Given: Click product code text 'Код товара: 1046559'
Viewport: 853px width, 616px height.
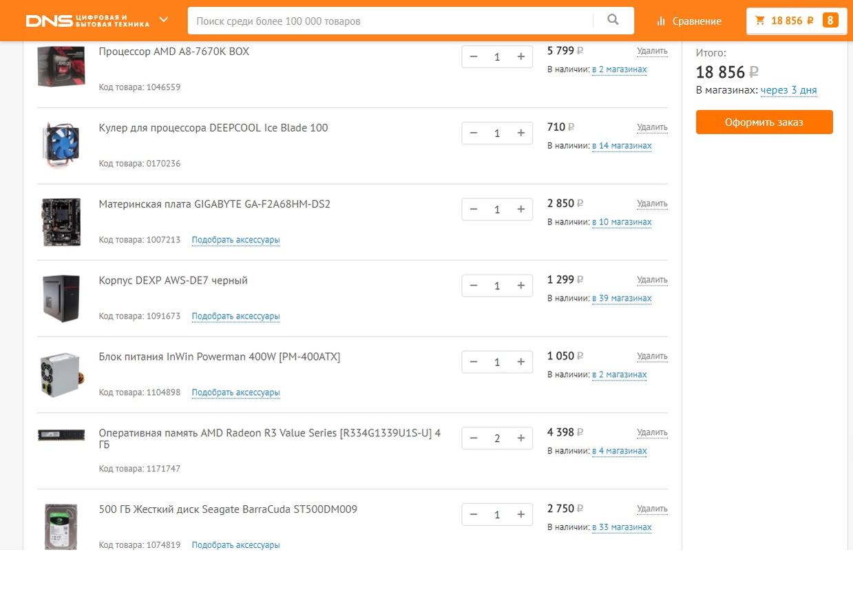Looking at the screenshot, I should click(140, 87).
